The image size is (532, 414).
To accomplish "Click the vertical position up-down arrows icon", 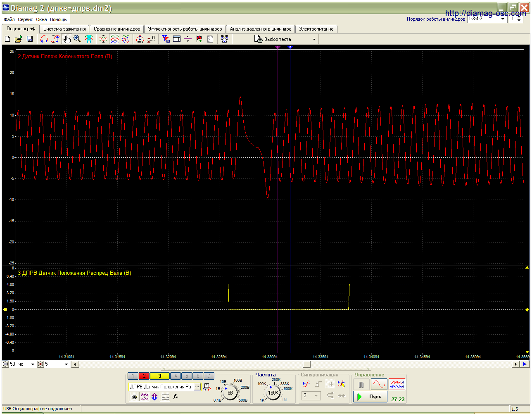I will tap(154, 397).
